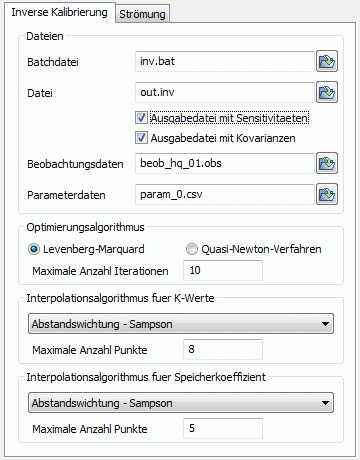
Task: Expand the Speicherkoeffizient interpolation dropdown
Action: click(181, 403)
